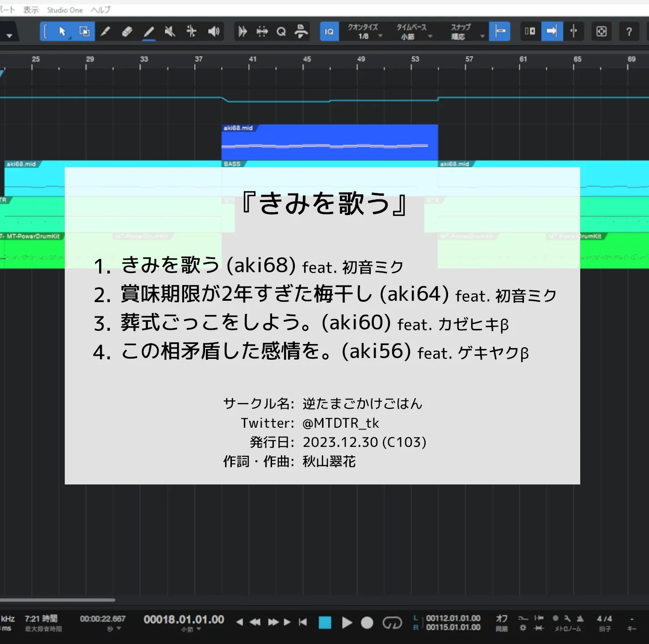Click the 00:00:22.667 time display
Viewport: 649px width, 644px height.
coord(103,619)
